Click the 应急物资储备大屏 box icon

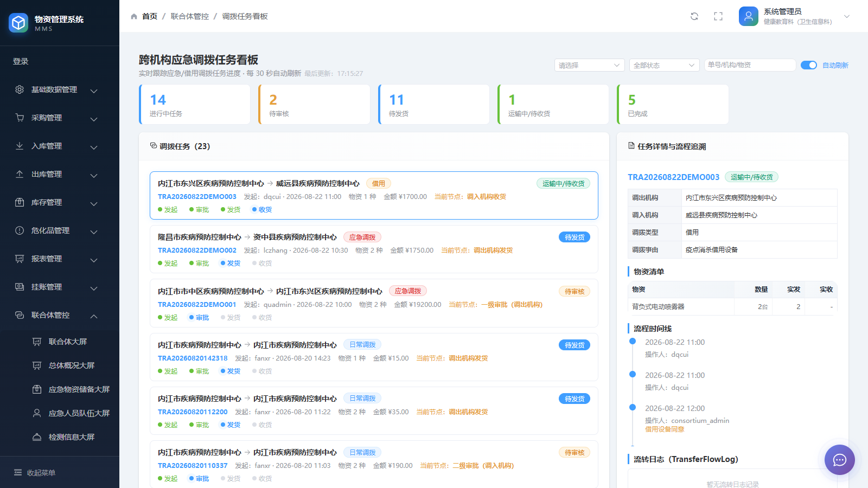(37, 389)
